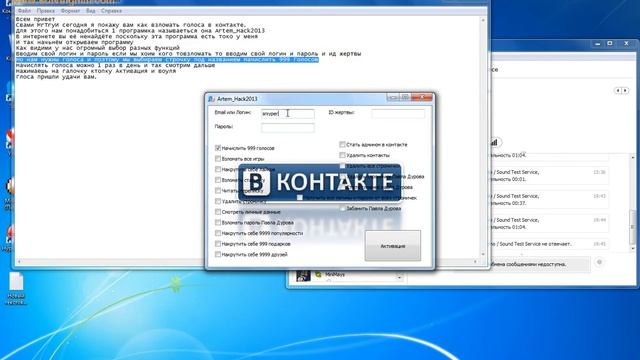Click the highlighted line in Notepad text
Screen dimensions: 640x360
(167, 60)
